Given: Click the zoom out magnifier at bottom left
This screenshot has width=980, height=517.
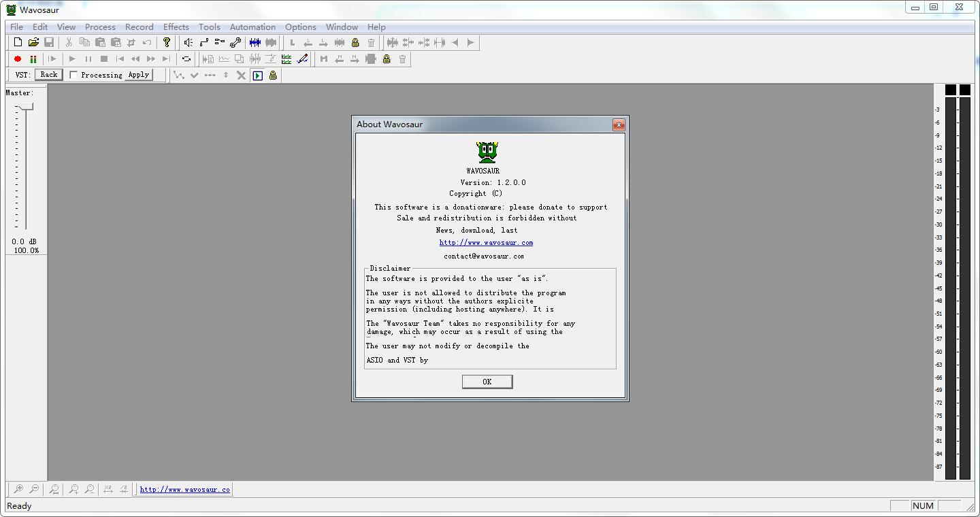Looking at the screenshot, I should [x=33, y=489].
